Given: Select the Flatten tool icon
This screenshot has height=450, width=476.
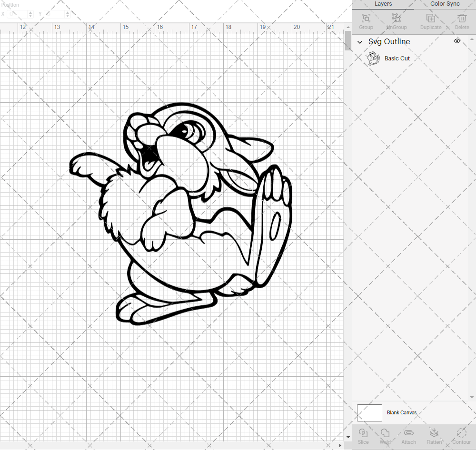Looking at the screenshot, I should click(434, 432).
